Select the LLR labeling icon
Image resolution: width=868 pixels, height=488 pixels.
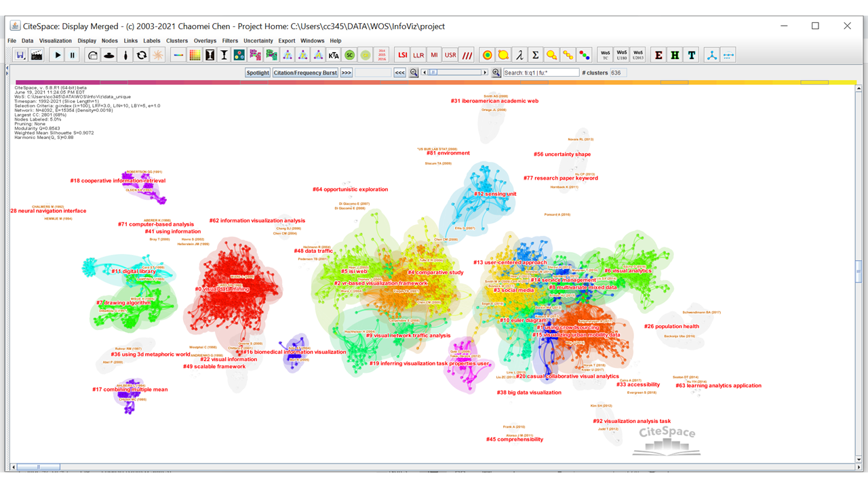pyautogui.click(x=418, y=55)
